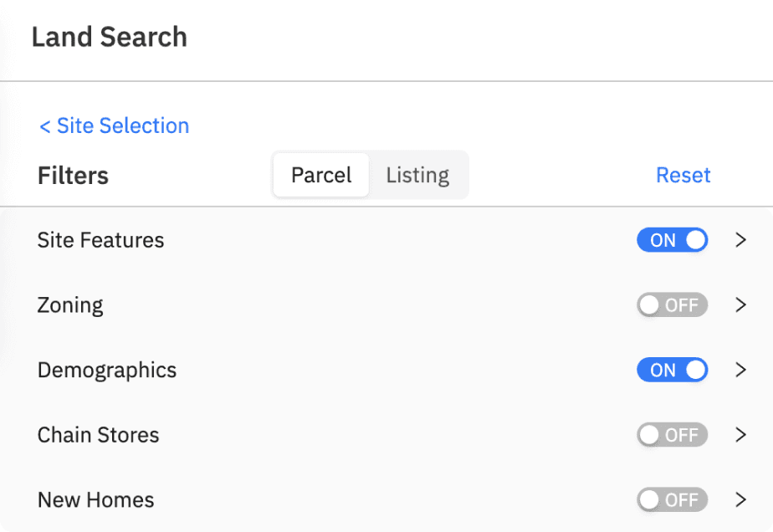Turn on the Chain Stores toggle
Viewport: 773px width, 532px height.
[672, 435]
